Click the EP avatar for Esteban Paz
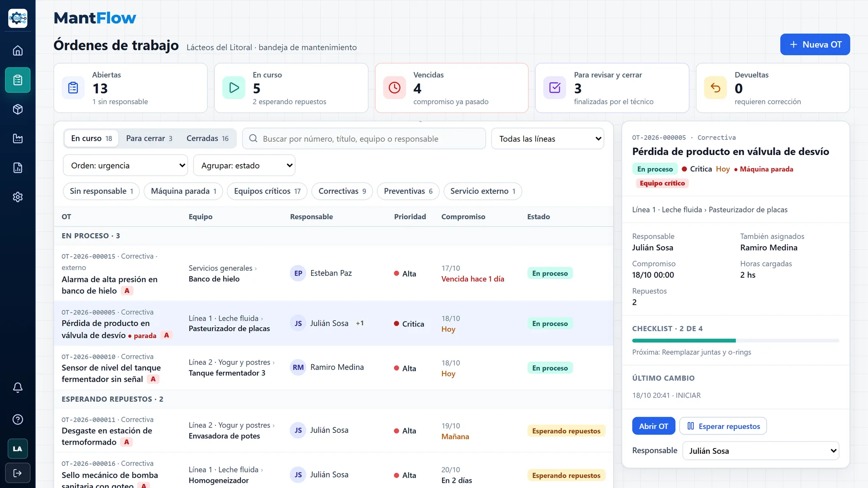Screen dimensions: 868x488 click(x=298, y=274)
